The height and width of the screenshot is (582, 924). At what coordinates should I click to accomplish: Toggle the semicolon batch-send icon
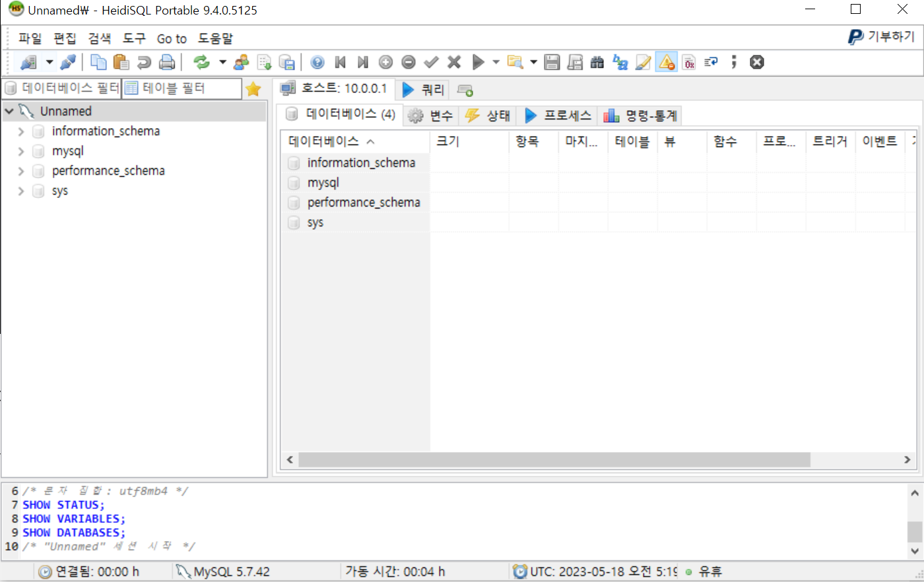point(734,62)
